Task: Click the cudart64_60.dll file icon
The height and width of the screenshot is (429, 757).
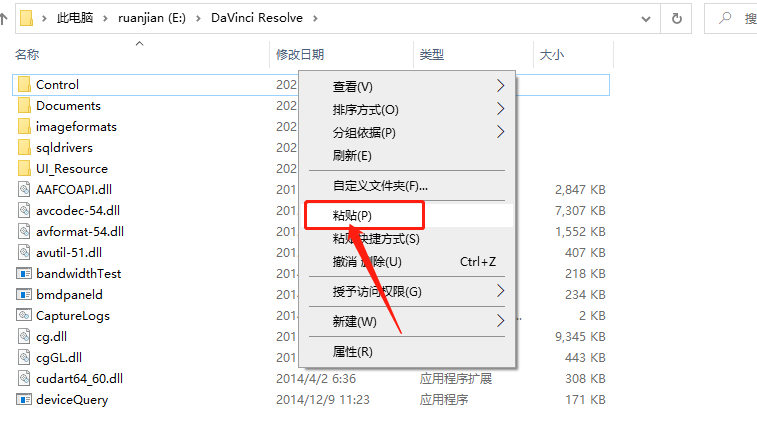Action: pos(24,378)
